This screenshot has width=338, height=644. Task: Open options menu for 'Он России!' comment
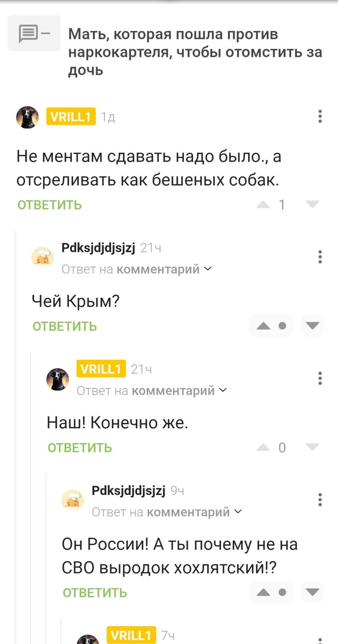320,499
